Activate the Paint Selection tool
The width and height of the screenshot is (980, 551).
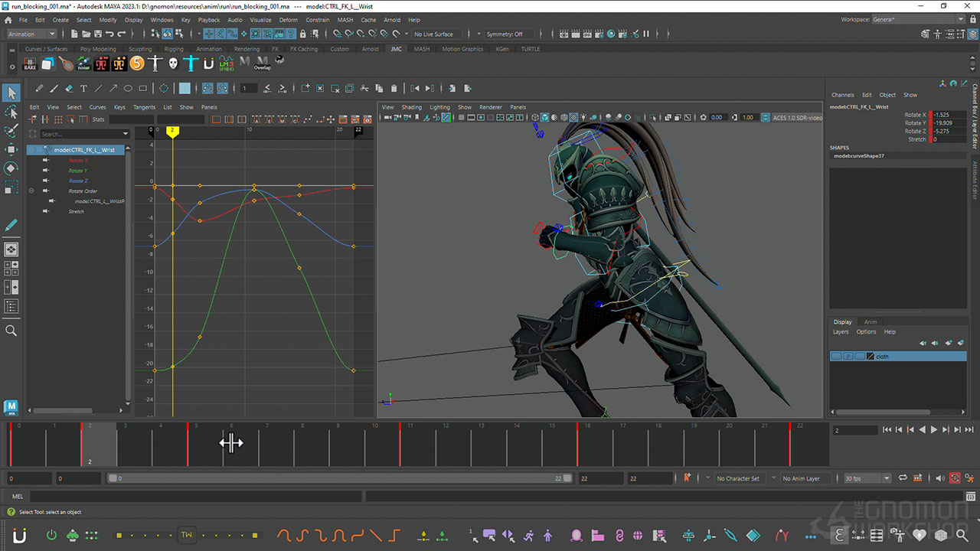tap(11, 131)
